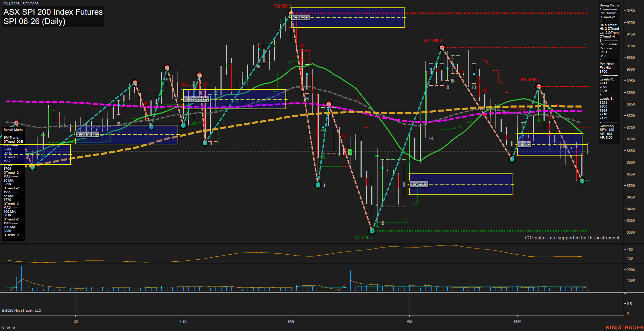Viewport: 644px width, 331px height.
Task: Click the 0.5 label on the bottom panel axis
Action: point(629,304)
